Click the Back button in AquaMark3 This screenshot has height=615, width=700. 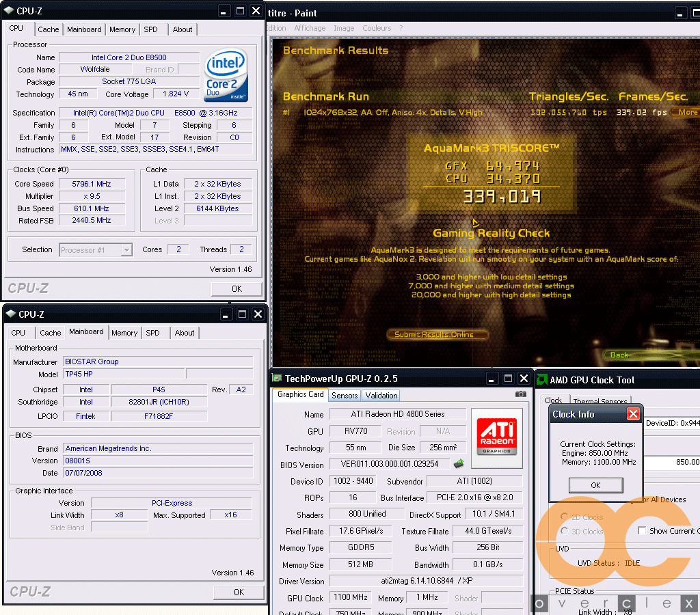coord(651,355)
